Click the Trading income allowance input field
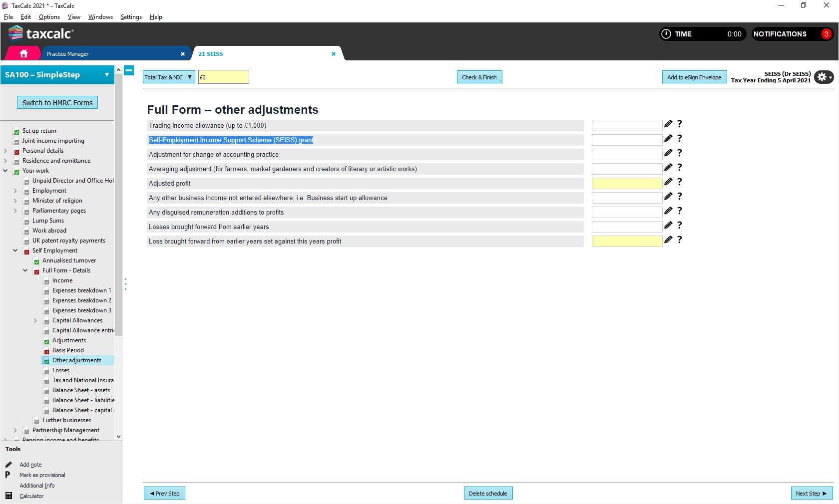 click(627, 125)
